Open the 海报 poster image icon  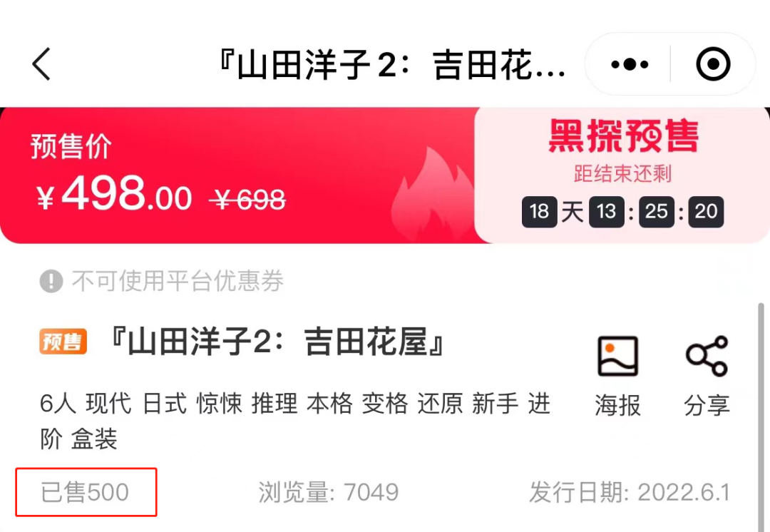pos(617,357)
